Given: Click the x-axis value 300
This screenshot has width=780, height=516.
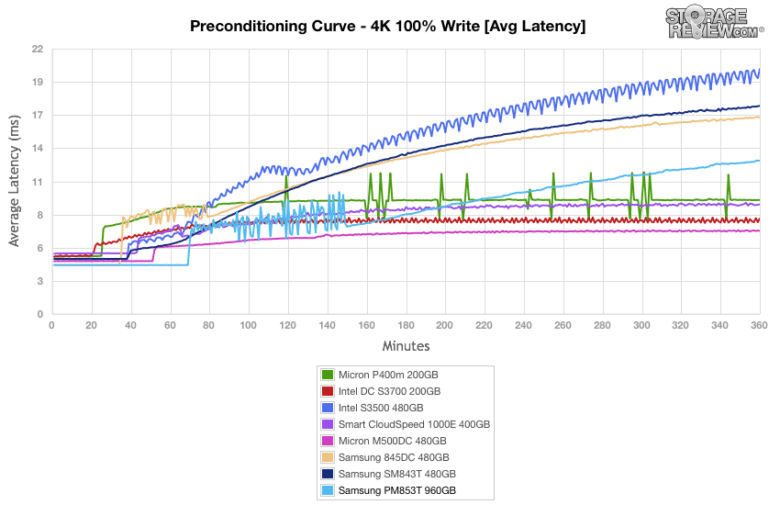Looking at the screenshot, I should (641, 325).
